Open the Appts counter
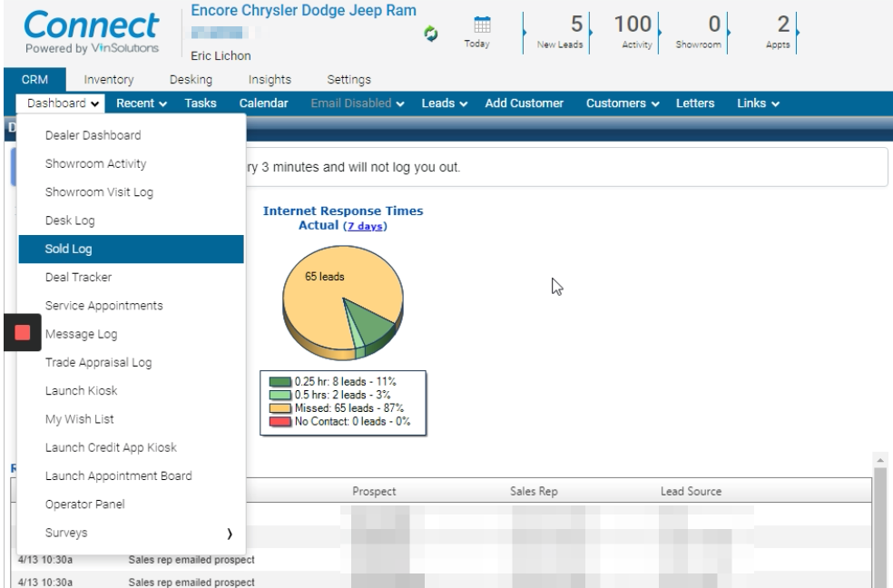The height and width of the screenshot is (588, 893). 779,33
